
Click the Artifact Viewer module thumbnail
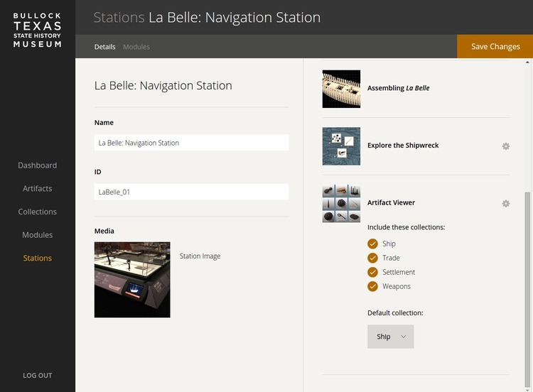(x=341, y=204)
